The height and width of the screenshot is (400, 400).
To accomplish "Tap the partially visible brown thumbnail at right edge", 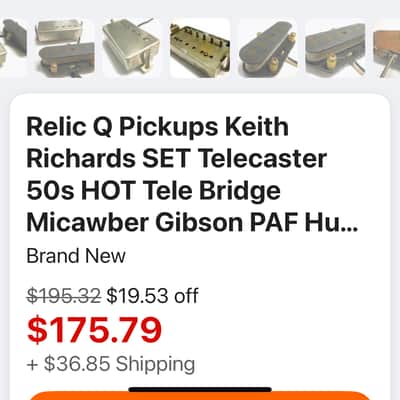I will pyautogui.click(x=387, y=48).
